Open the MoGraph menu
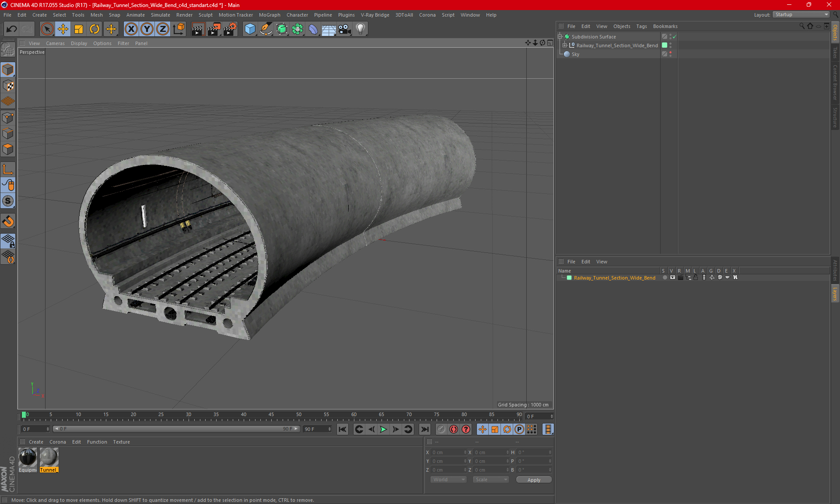The height and width of the screenshot is (504, 840). (269, 15)
